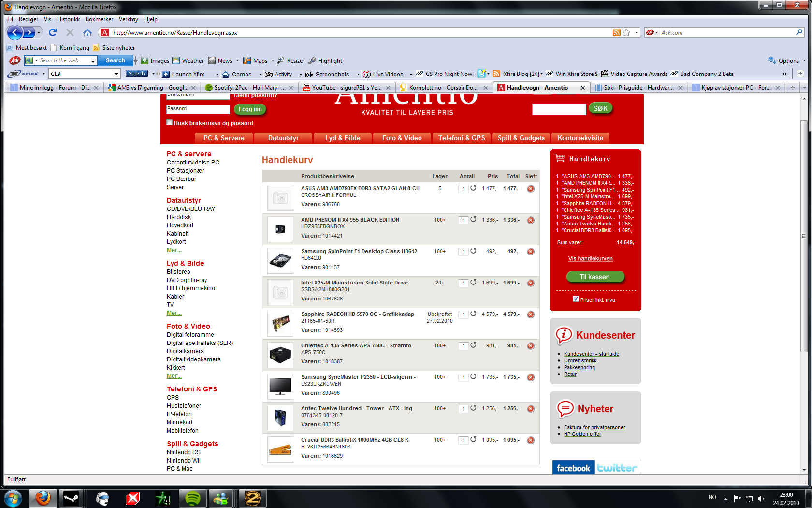Open Spotify from the Windows taskbar
The height and width of the screenshot is (508, 812).
(193, 498)
